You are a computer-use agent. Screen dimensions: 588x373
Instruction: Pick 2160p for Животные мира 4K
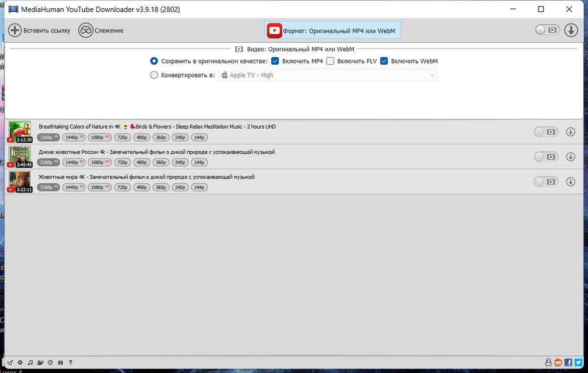49,187
